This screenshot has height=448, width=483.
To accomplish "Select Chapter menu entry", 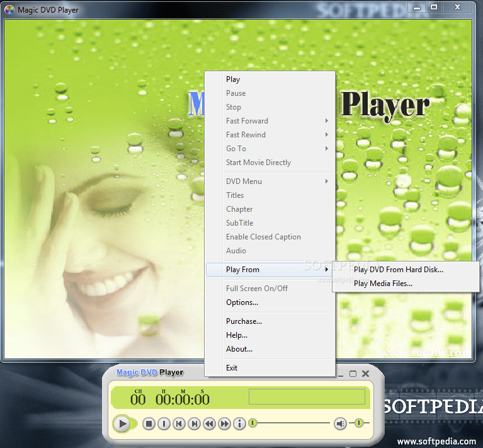I will pos(270,209).
